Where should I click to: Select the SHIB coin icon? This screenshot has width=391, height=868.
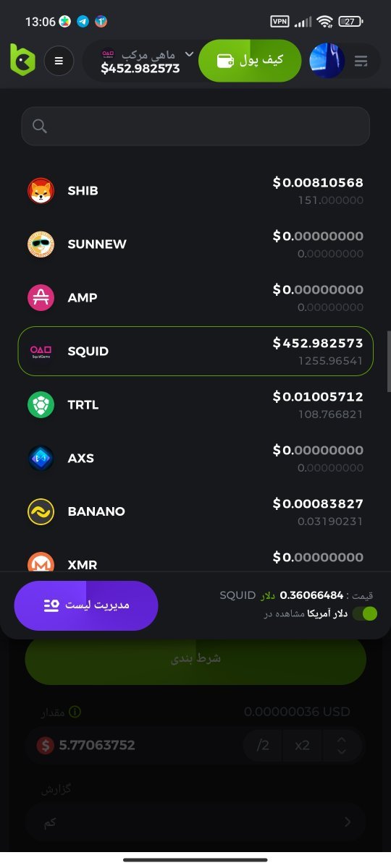(x=41, y=191)
